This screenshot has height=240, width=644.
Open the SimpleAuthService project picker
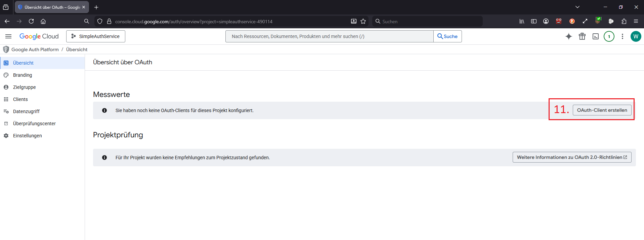click(x=96, y=36)
